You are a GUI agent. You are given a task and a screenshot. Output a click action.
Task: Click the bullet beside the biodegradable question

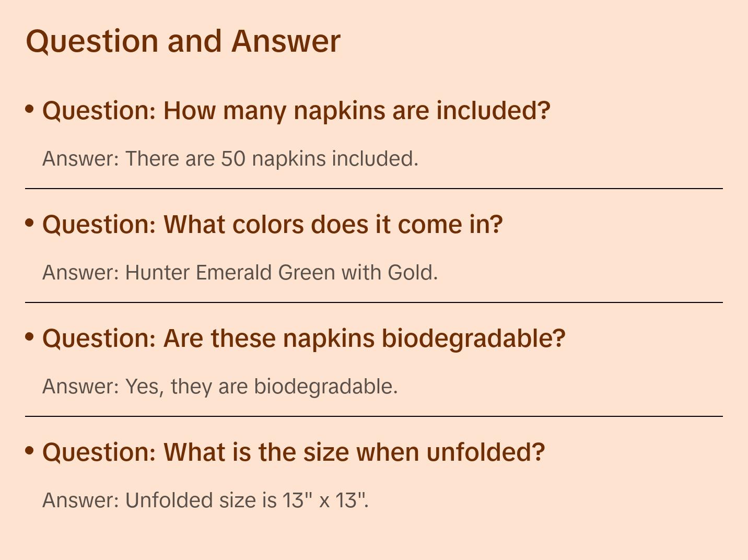click(30, 336)
